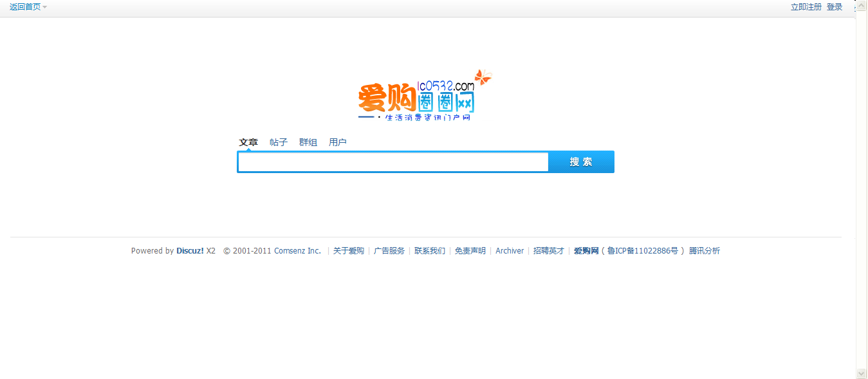Open the 广告服务 footer link

click(x=389, y=251)
